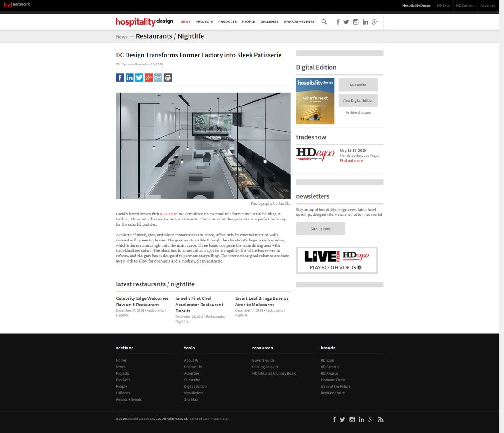Click the magazine cover thumbnail
504x433 pixels.
315,101
